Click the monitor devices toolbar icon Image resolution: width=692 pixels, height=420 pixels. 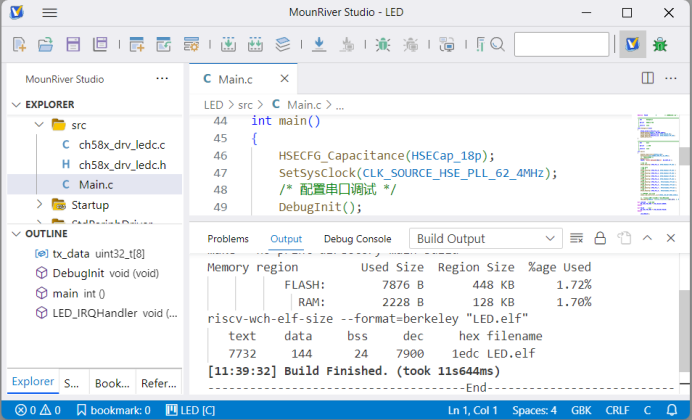(x=447, y=44)
